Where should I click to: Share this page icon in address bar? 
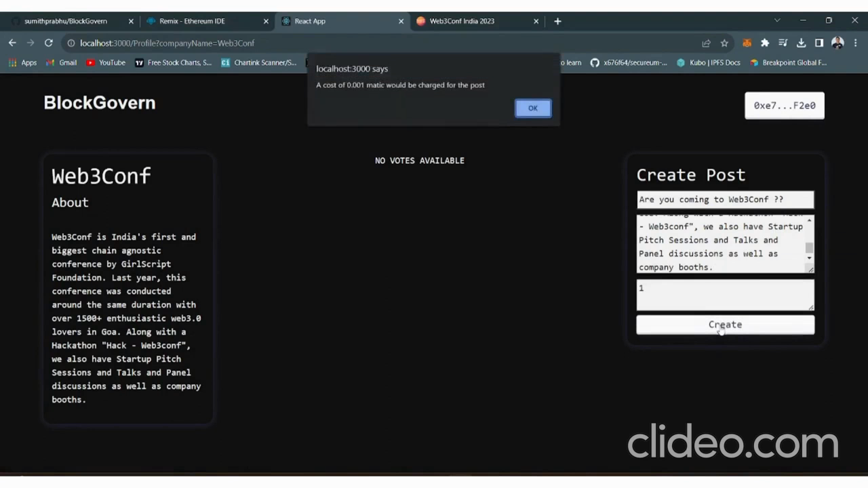[x=706, y=43]
